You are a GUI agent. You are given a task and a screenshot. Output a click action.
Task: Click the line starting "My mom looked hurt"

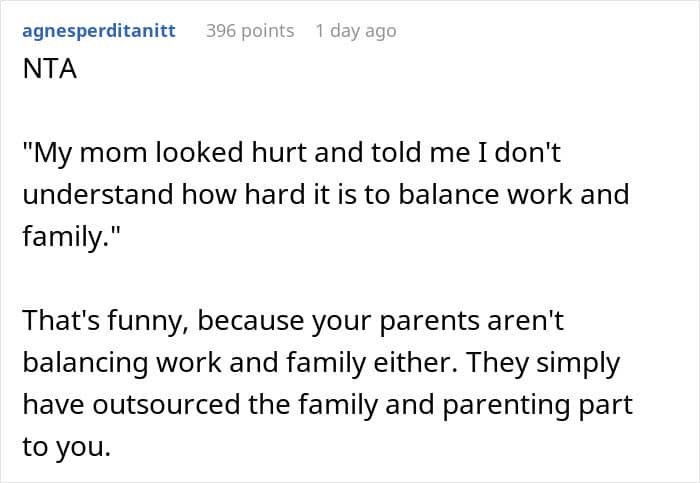(x=292, y=153)
